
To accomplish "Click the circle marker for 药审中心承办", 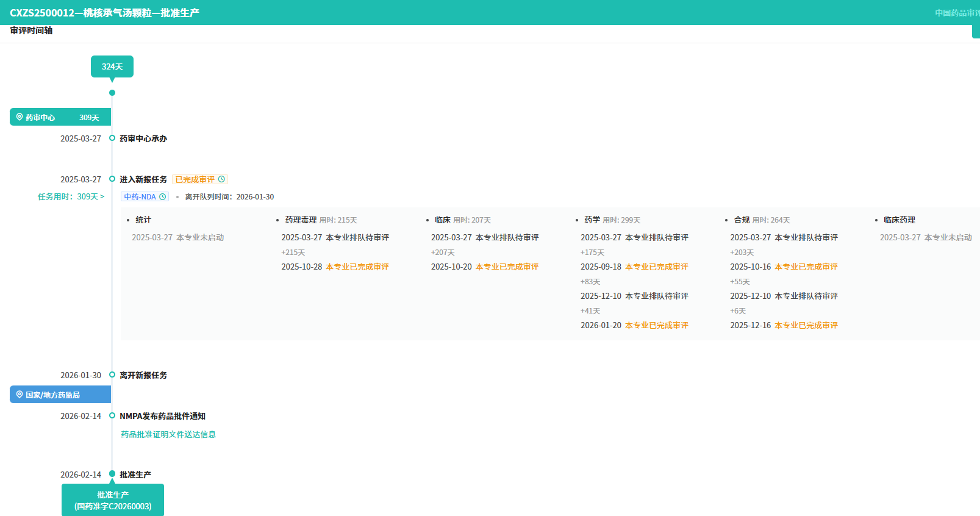I will 112,138.
